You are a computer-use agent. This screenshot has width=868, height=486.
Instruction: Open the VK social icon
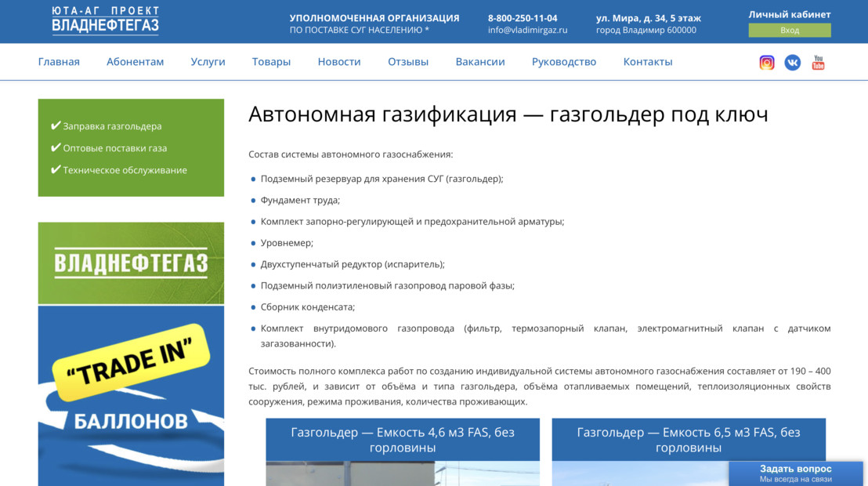pos(792,63)
